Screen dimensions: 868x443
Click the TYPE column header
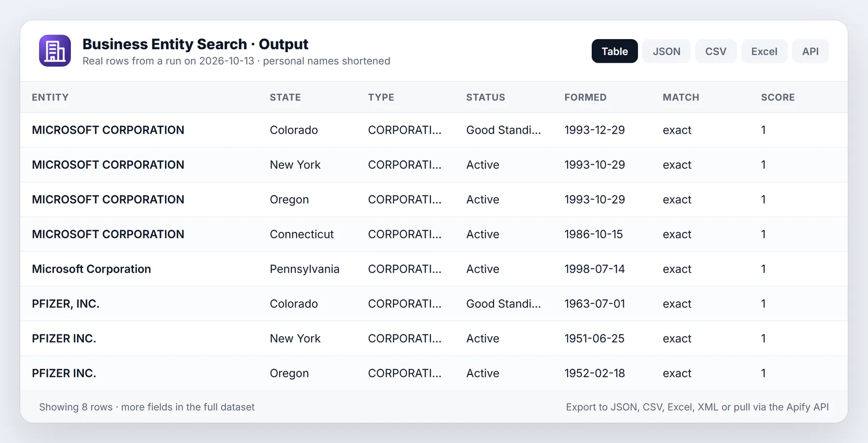pos(381,97)
